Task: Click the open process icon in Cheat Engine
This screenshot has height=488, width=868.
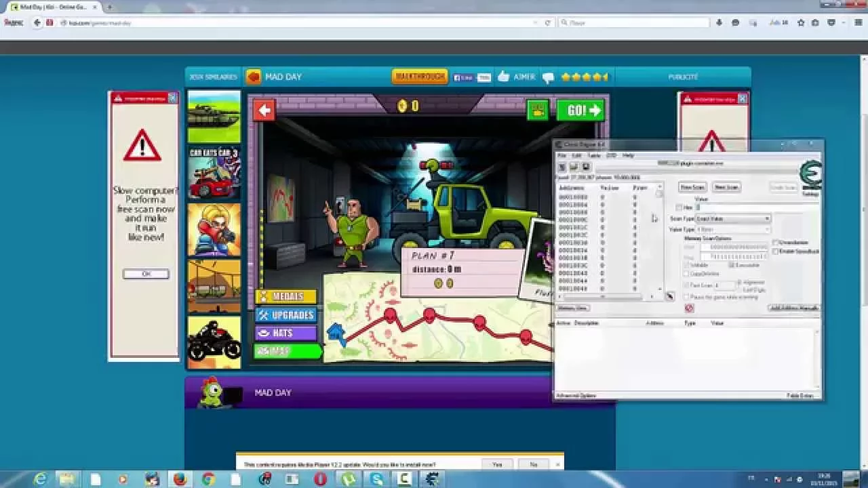Action: [561, 166]
